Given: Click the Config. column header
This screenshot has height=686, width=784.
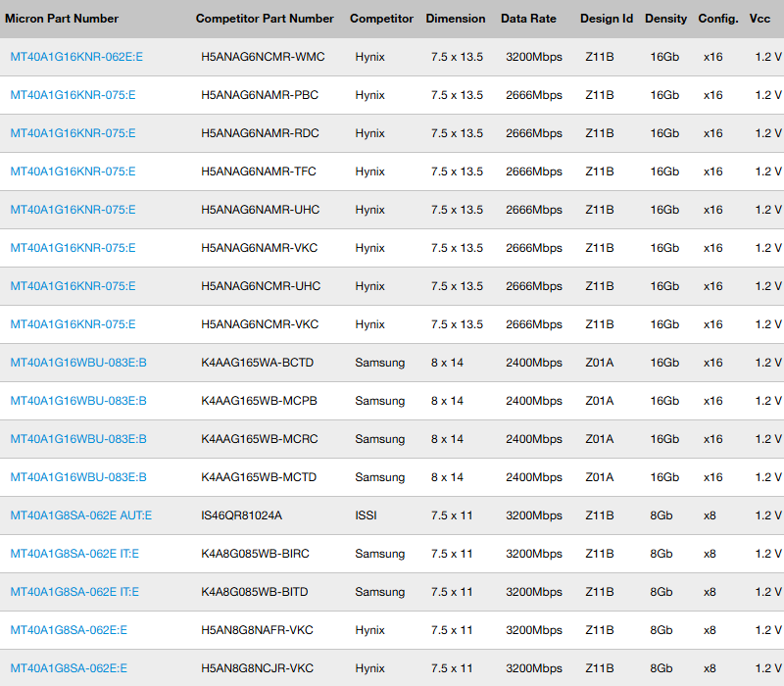Looking at the screenshot, I should [718, 19].
